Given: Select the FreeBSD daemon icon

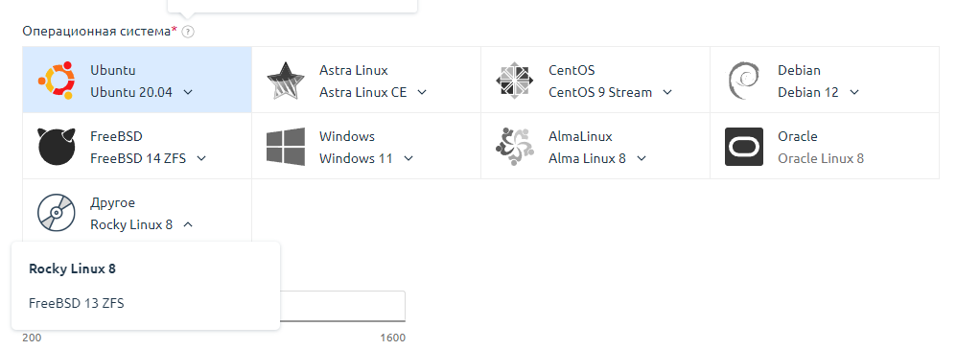Looking at the screenshot, I should pos(57,147).
